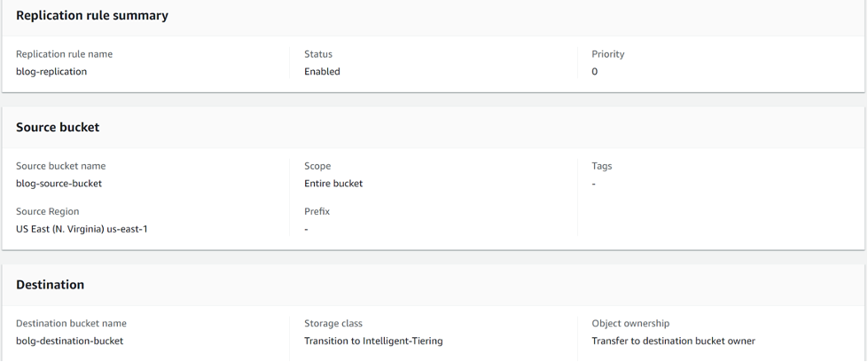Click the Tags field label
868x362 pixels.
602,166
